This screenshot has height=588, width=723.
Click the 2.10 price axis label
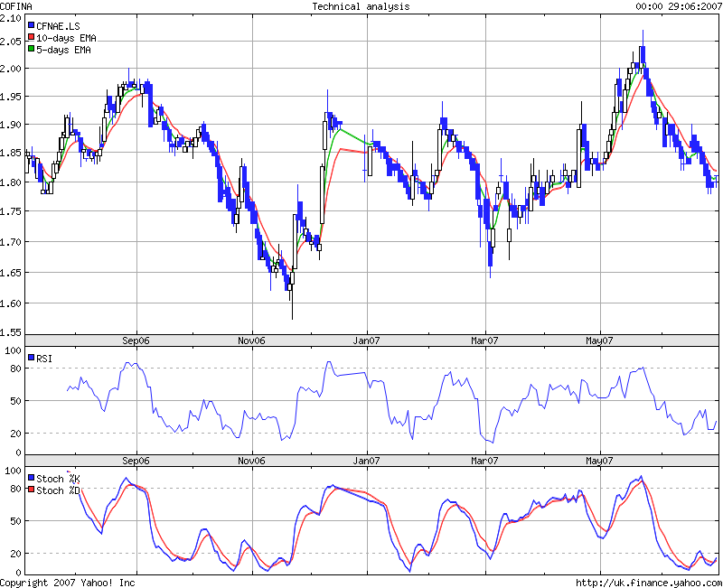tap(11, 17)
